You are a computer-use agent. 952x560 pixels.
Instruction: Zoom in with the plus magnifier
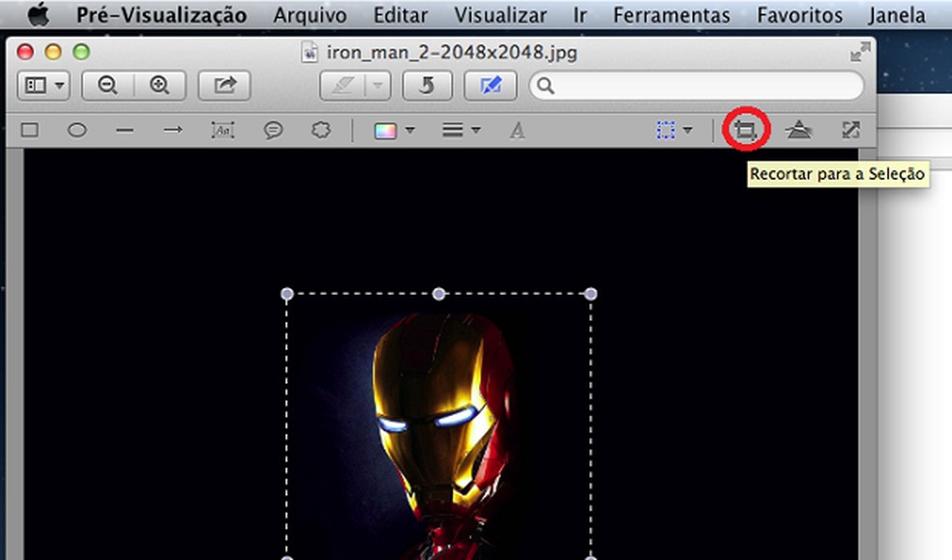(160, 85)
